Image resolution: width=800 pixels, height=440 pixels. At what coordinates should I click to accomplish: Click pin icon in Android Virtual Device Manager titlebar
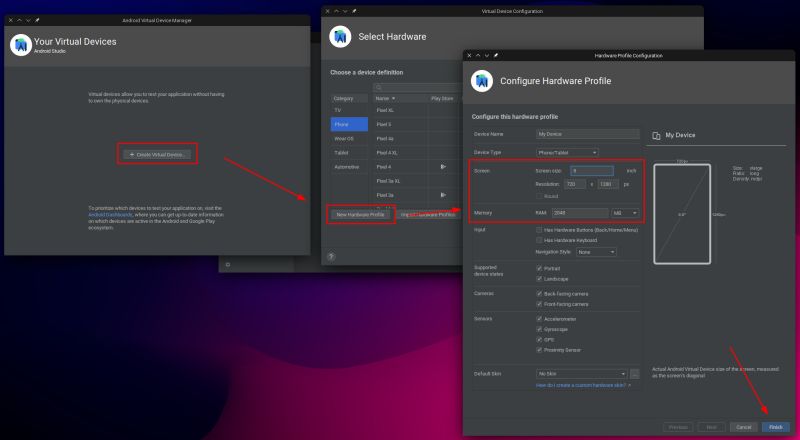point(37,20)
